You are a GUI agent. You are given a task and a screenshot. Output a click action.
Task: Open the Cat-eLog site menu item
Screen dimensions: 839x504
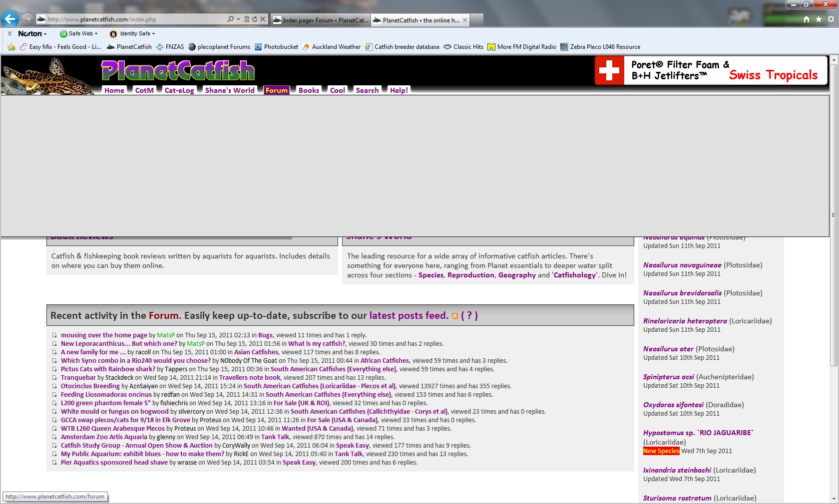coord(179,90)
